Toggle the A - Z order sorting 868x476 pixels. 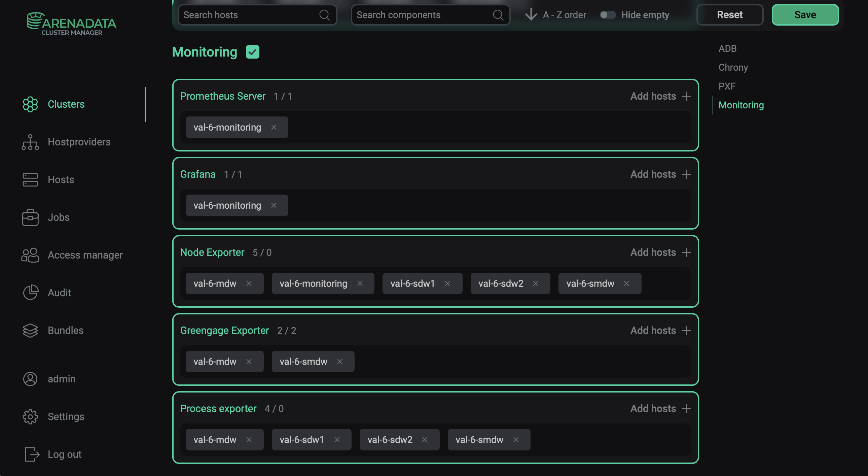pyautogui.click(x=531, y=15)
